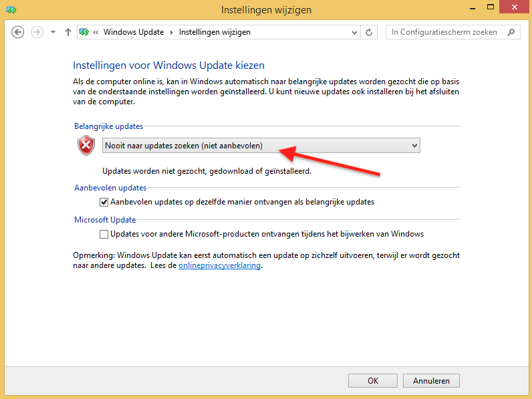Click in the Configuratiescherm search field
Viewport: 532px width, 399px height.
(x=446, y=32)
